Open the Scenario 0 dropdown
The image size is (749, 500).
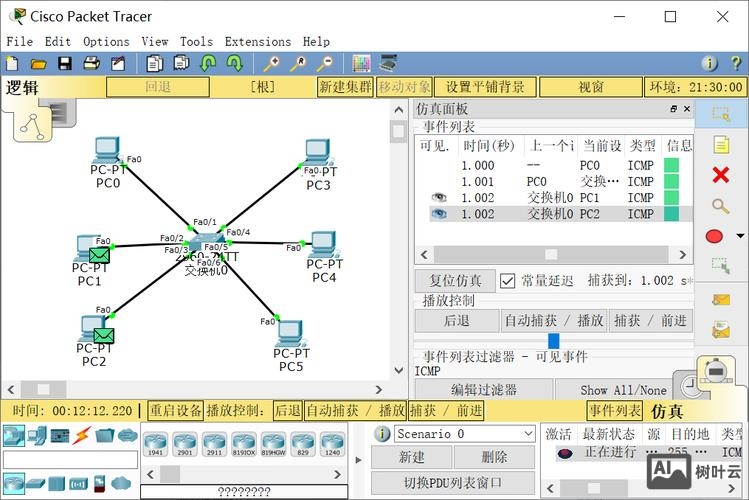point(464,434)
